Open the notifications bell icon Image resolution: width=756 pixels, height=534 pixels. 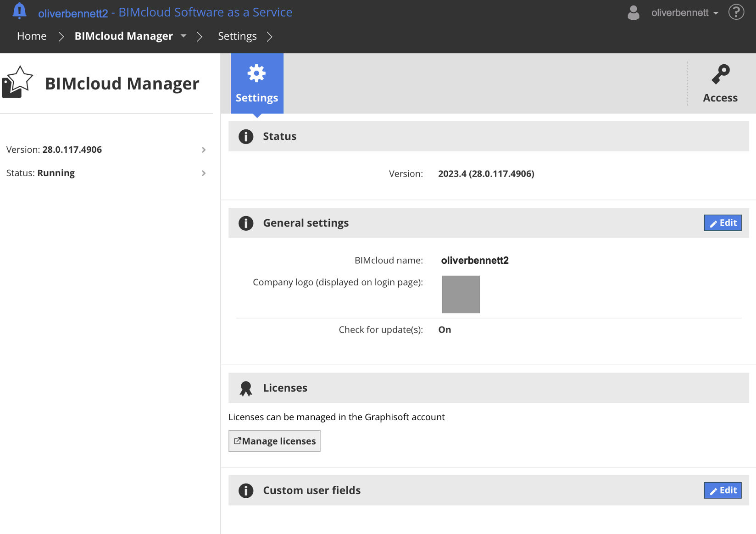point(19,11)
